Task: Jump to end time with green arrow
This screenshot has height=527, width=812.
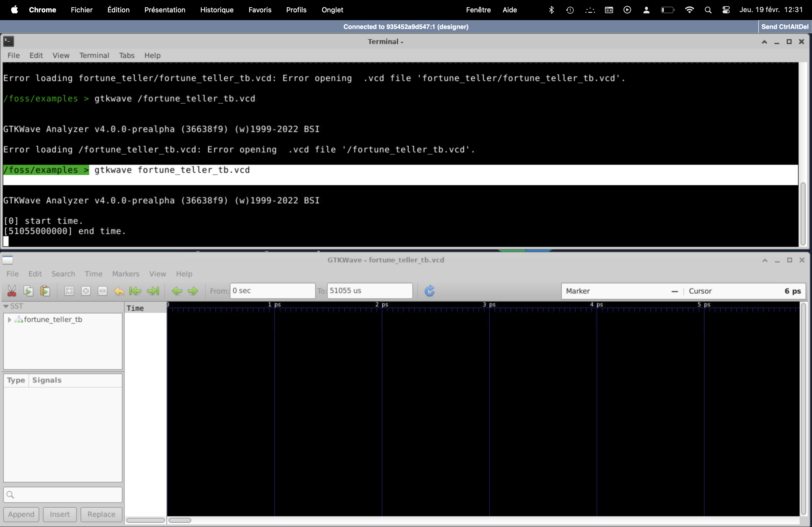Action: pyautogui.click(x=153, y=291)
